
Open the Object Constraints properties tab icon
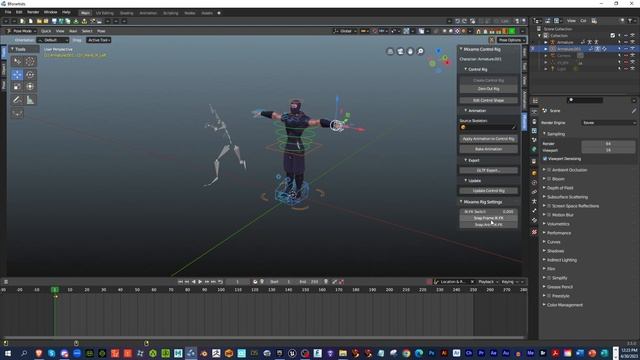point(534,192)
